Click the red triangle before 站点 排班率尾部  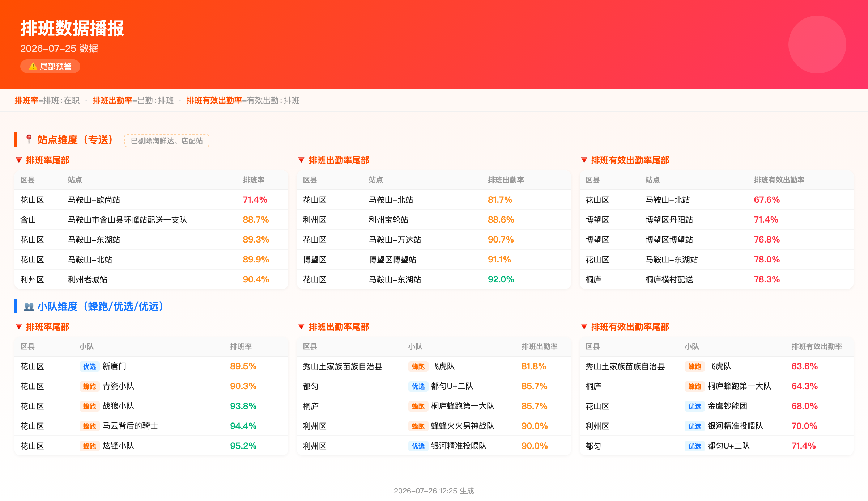click(19, 160)
